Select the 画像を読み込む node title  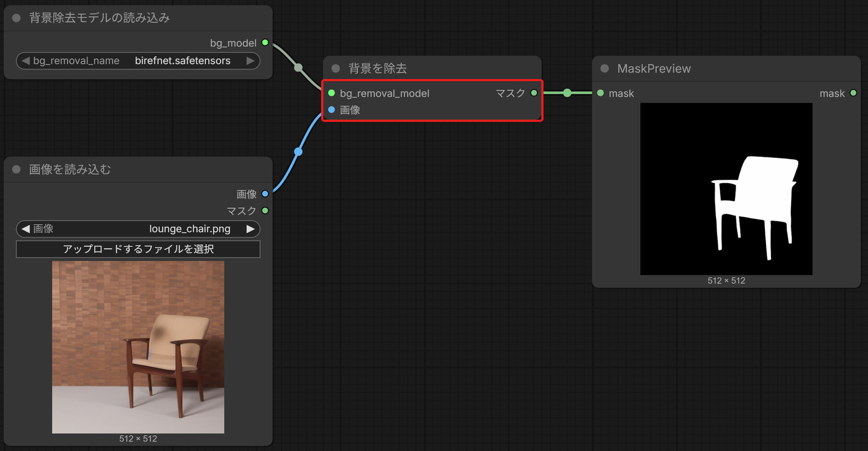tap(69, 169)
